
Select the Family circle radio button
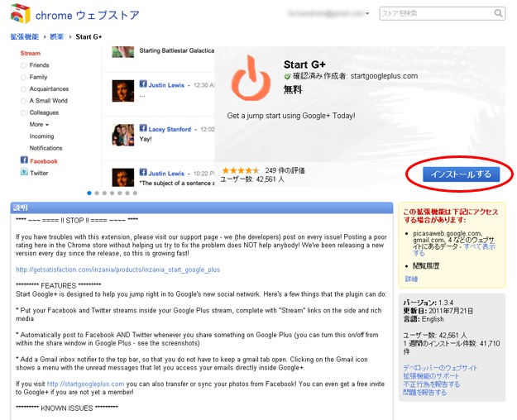tap(23, 77)
